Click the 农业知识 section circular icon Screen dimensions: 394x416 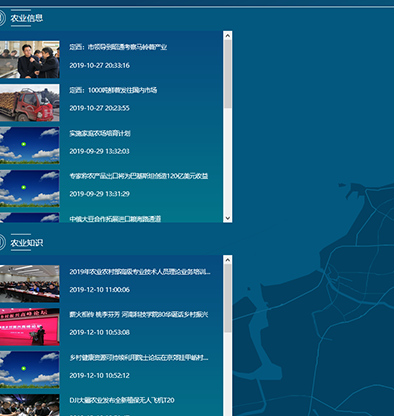[x=2, y=242]
